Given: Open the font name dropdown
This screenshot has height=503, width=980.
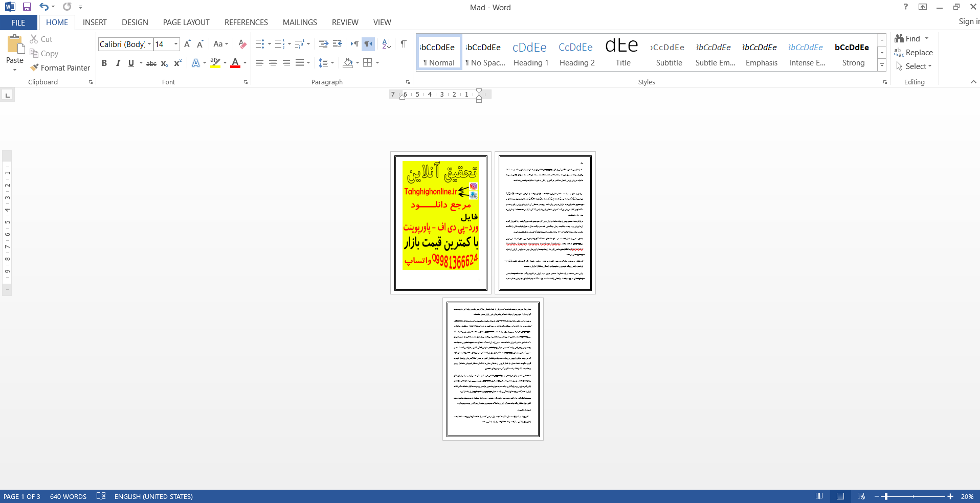Looking at the screenshot, I should click(149, 44).
